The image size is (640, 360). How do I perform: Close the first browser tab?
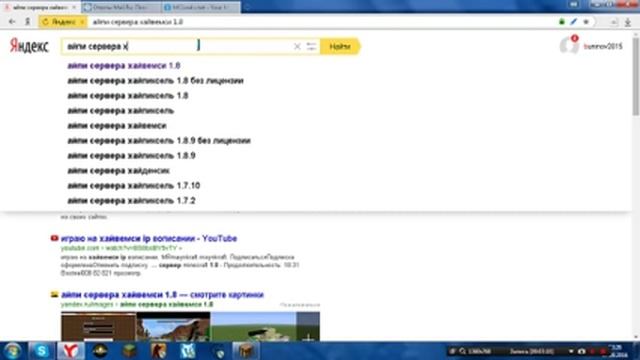click(x=74, y=7)
